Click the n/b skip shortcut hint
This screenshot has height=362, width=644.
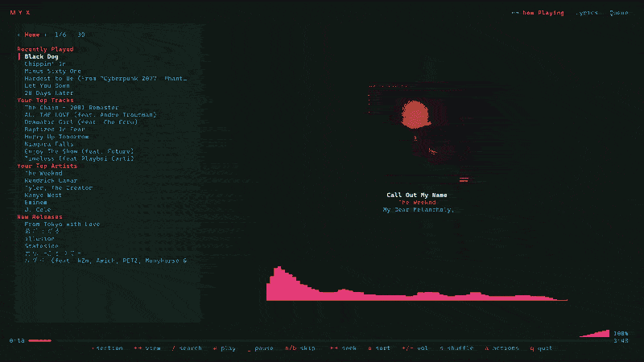(300, 348)
